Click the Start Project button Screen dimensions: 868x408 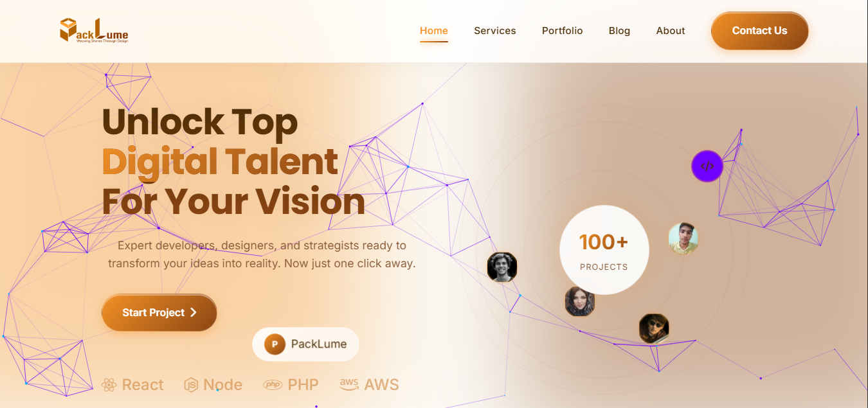point(159,313)
